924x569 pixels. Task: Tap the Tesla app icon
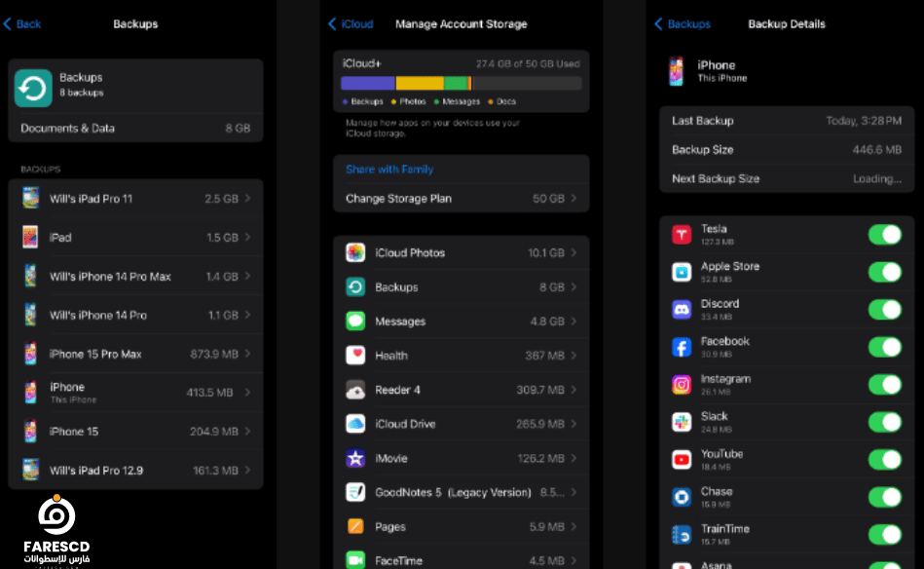click(682, 235)
